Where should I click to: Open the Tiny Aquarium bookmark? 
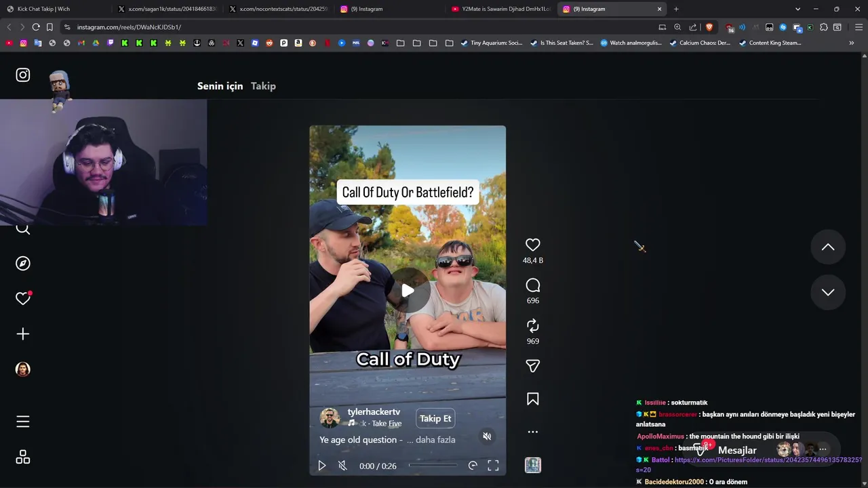point(492,43)
